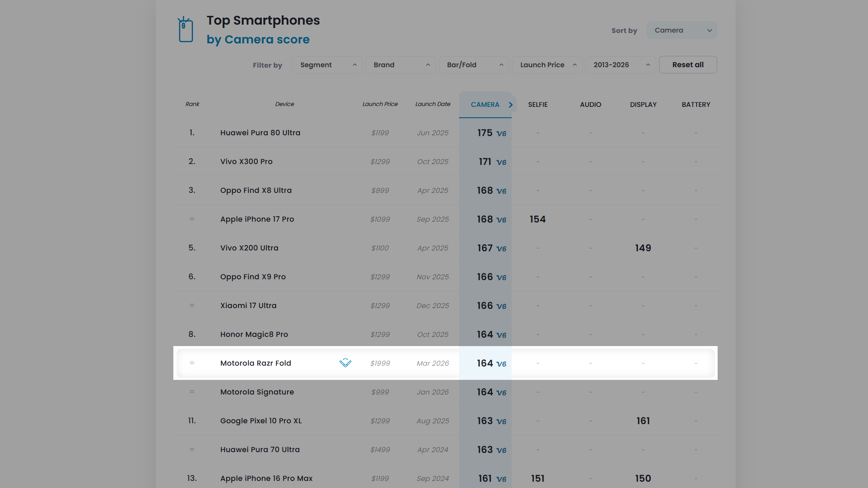This screenshot has height=488, width=868.
Task: Expand the Segment filter dropdown
Action: [327, 65]
